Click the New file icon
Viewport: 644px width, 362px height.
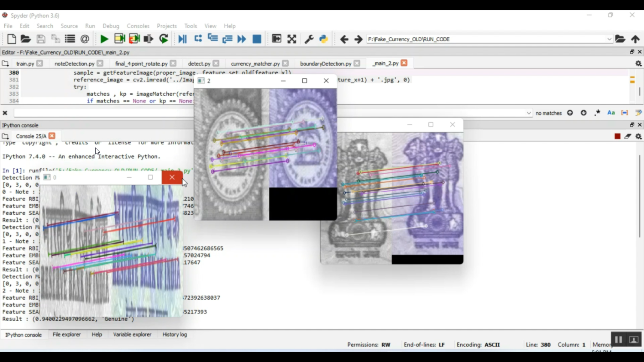[x=12, y=39]
